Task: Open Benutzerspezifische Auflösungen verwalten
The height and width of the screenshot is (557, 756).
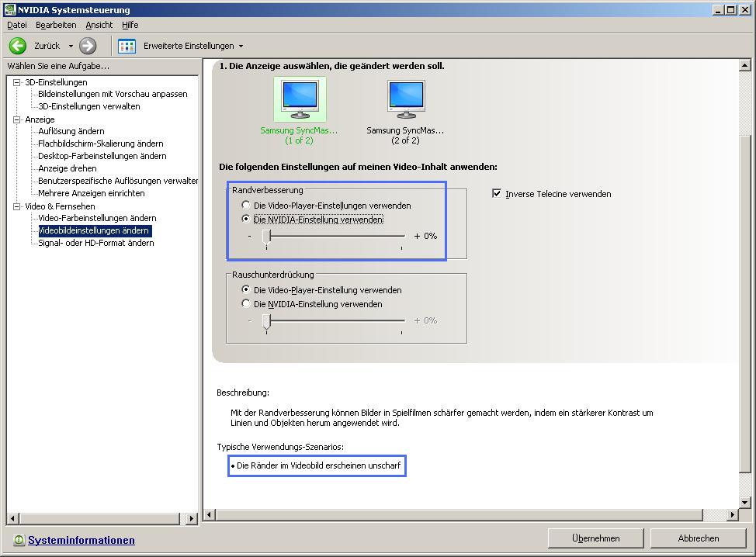Action: tap(118, 181)
